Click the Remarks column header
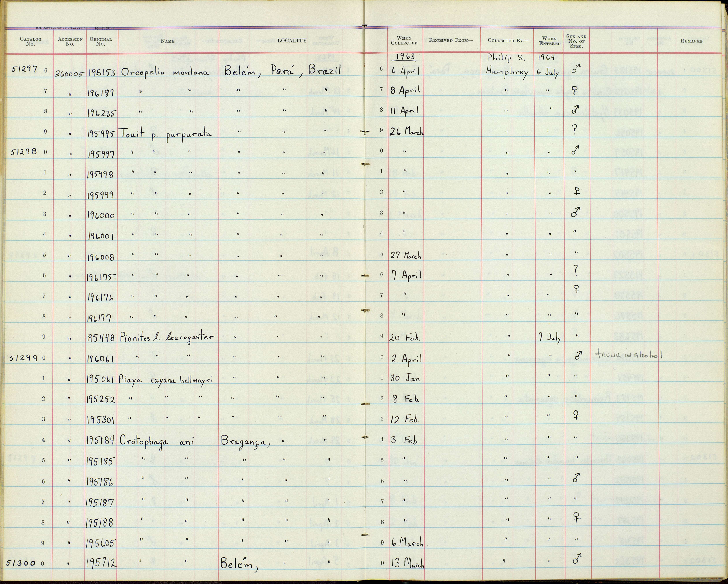The width and height of the screenshot is (728, 584). click(x=691, y=41)
